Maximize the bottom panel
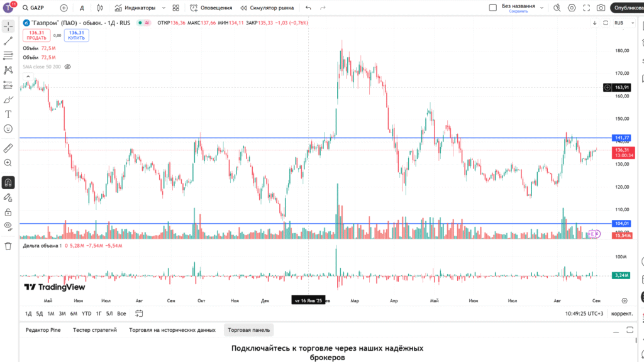Screen dimensions: 644x362 [x=630, y=330]
